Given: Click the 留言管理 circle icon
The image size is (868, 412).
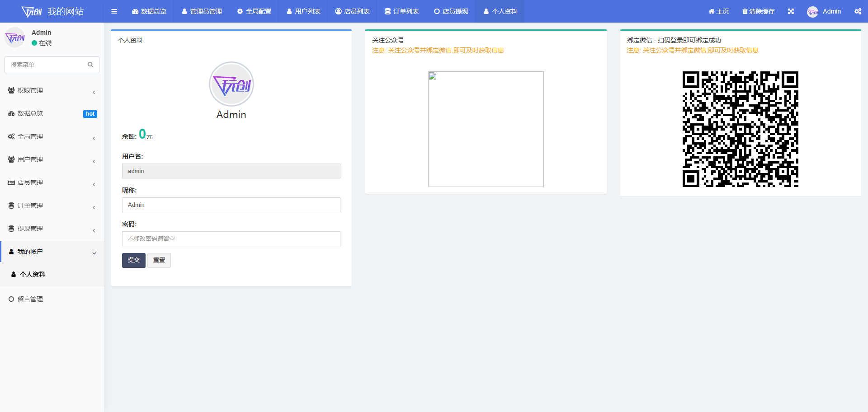Looking at the screenshot, I should [11, 299].
